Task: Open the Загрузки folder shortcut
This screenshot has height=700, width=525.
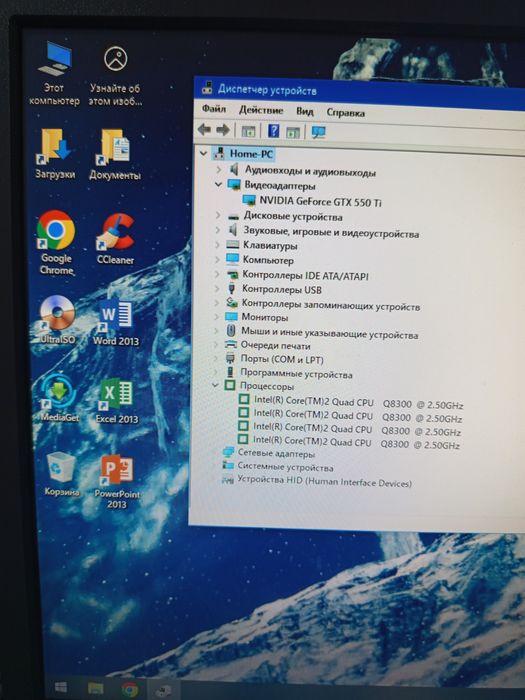Action: point(55,154)
